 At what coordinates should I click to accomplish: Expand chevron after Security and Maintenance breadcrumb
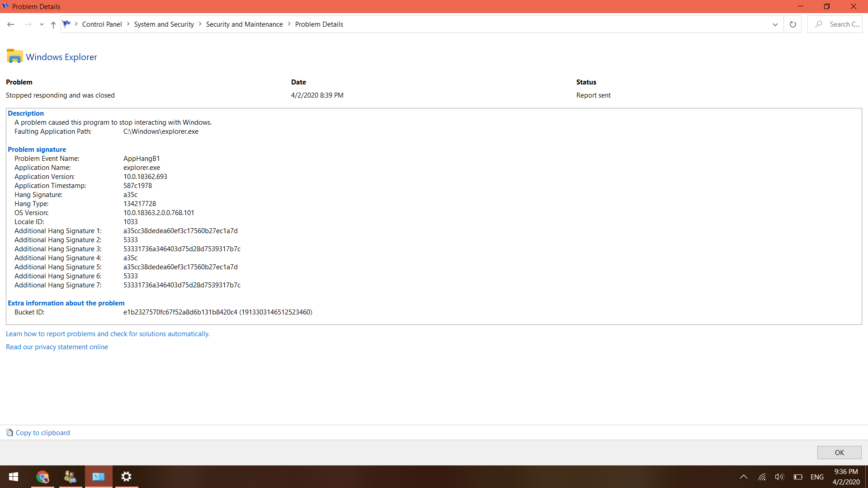[289, 24]
